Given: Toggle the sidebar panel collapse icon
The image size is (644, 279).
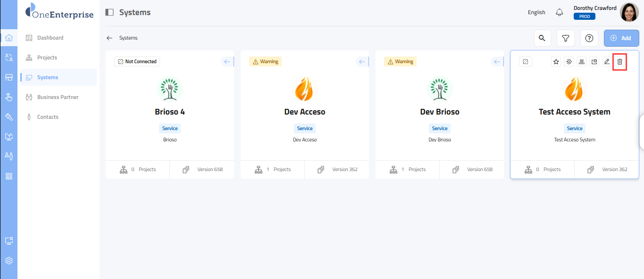Looking at the screenshot, I should (109, 12).
